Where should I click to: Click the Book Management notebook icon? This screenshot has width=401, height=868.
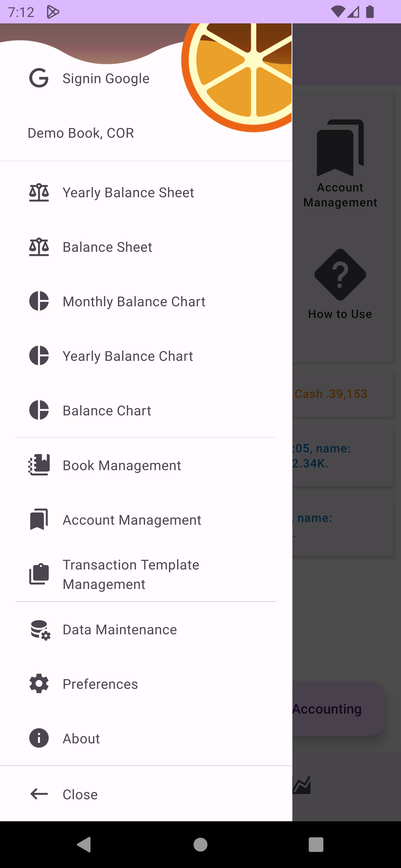pos(39,465)
